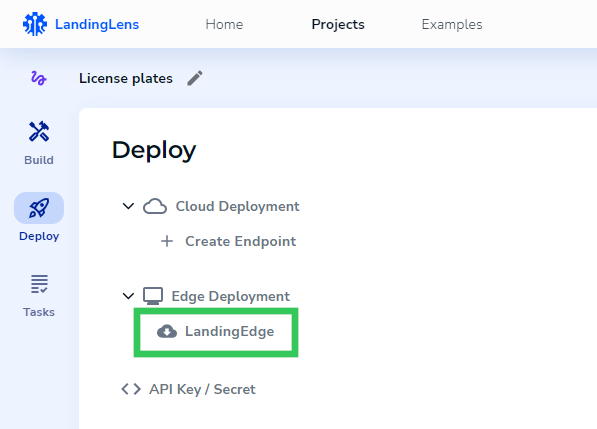This screenshot has height=429, width=597.
Task: Open the Projects menu item
Action: [338, 24]
